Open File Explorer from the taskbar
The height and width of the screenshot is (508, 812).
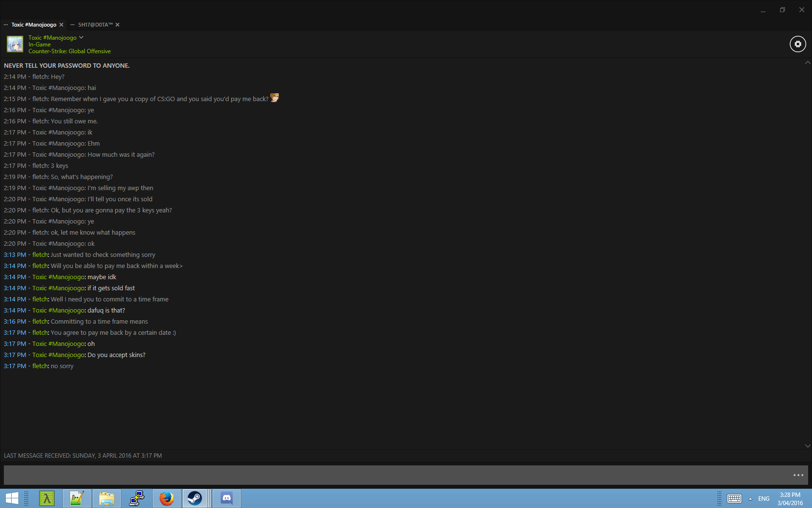coord(107,498)
